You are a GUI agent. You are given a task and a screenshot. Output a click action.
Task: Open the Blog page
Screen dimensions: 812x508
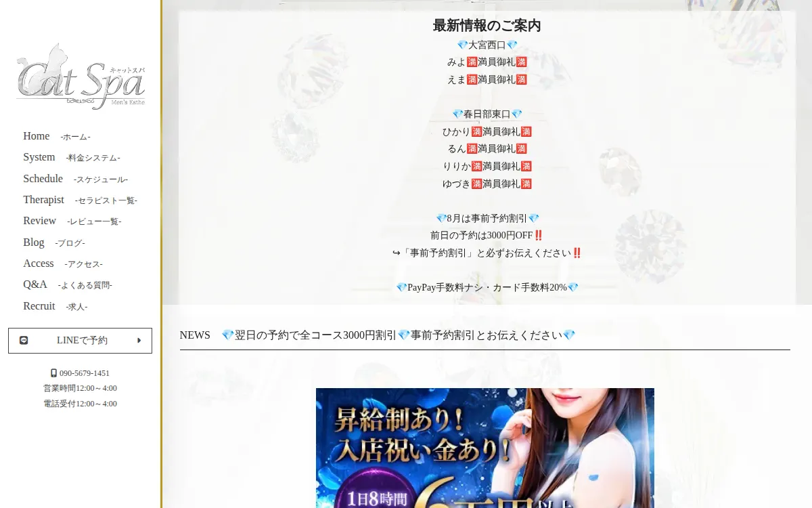tap(54, 242)
